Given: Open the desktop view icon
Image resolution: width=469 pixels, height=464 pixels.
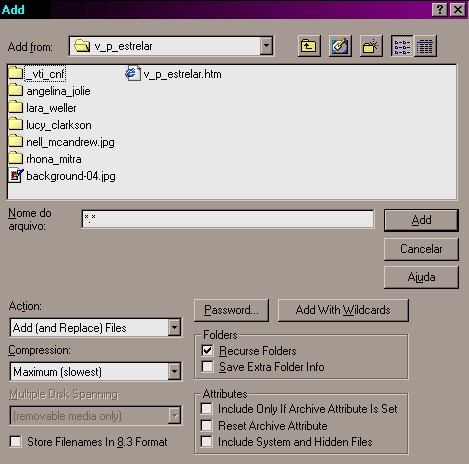Looking at the screenshot, I should tap(340, 46).
